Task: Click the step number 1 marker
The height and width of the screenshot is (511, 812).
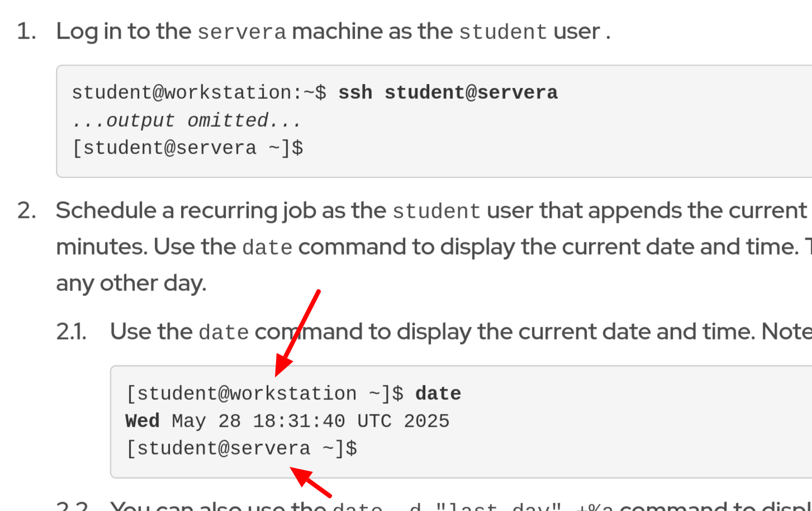Action: point(26,31)
